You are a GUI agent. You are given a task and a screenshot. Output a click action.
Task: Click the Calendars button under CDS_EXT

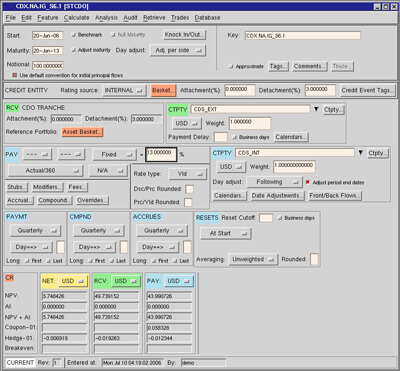click(x=291, y=137)
